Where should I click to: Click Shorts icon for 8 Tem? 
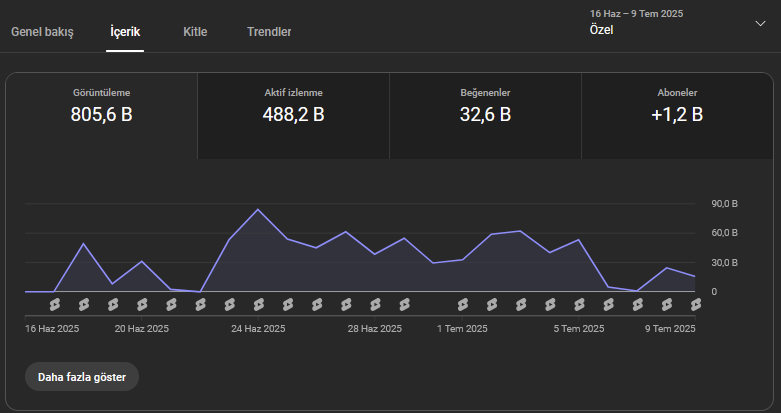tap(666, 304)
